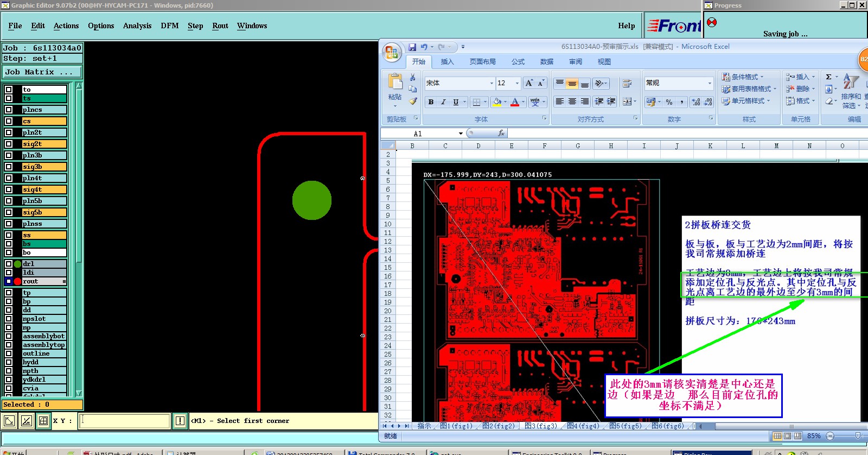Toggle the checkbox for layer rout
The height and width of the screenshot is (455, 868).
tap(9, 281)
